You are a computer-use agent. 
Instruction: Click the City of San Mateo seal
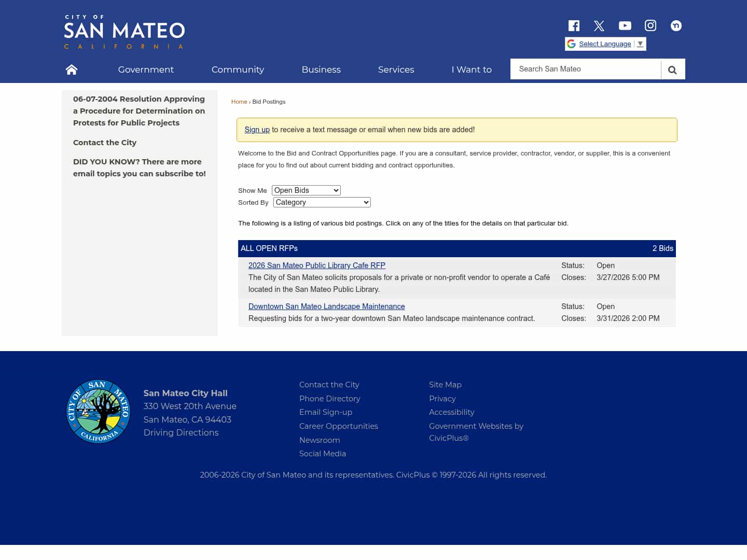click(98, 411)
